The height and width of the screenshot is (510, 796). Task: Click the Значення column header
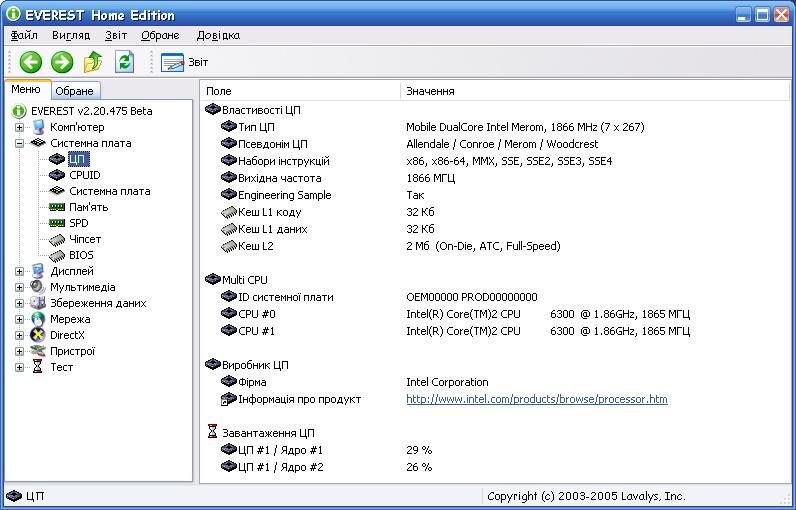click(x=595, y=91)
